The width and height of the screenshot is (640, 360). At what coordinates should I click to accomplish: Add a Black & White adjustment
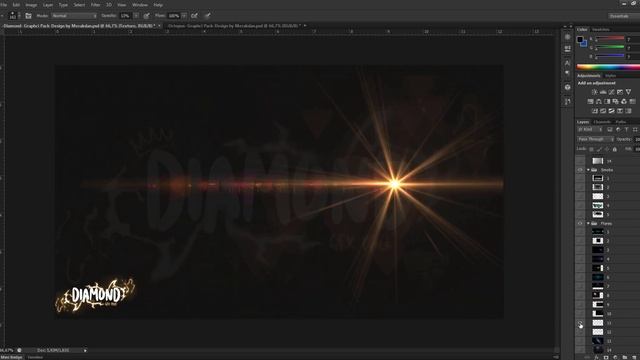607,101
